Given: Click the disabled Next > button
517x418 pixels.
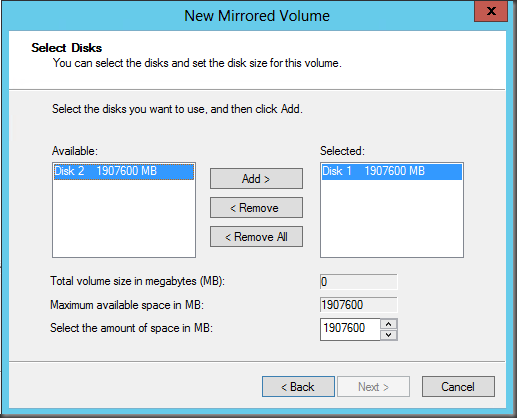Looking at the screenshot, I should (373, 387).
